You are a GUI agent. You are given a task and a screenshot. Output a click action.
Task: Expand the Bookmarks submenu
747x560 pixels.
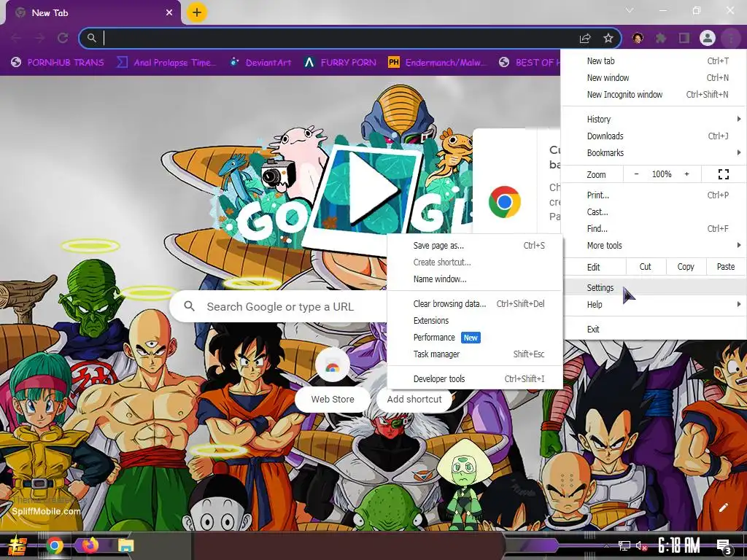(654, 153)
